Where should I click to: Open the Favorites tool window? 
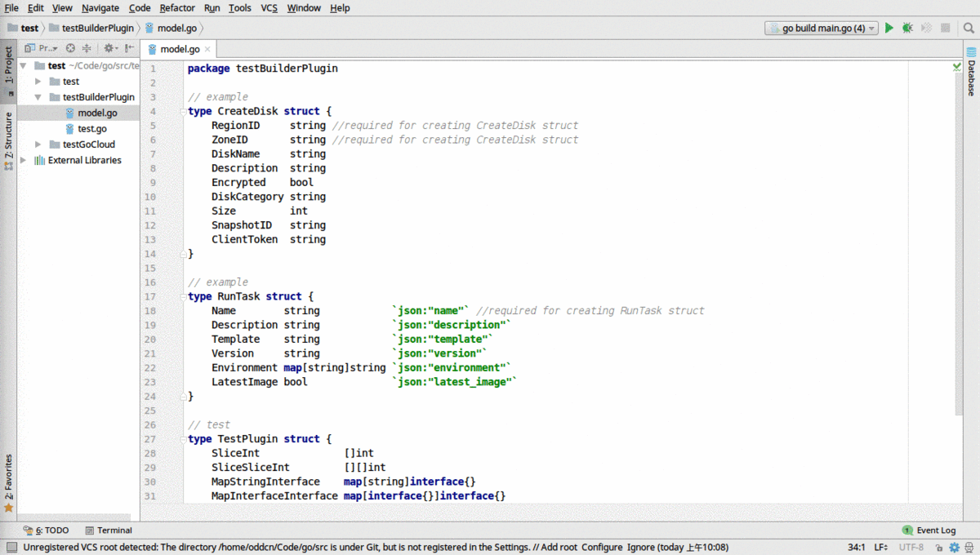pyautogui.click(x=8, y=482)
